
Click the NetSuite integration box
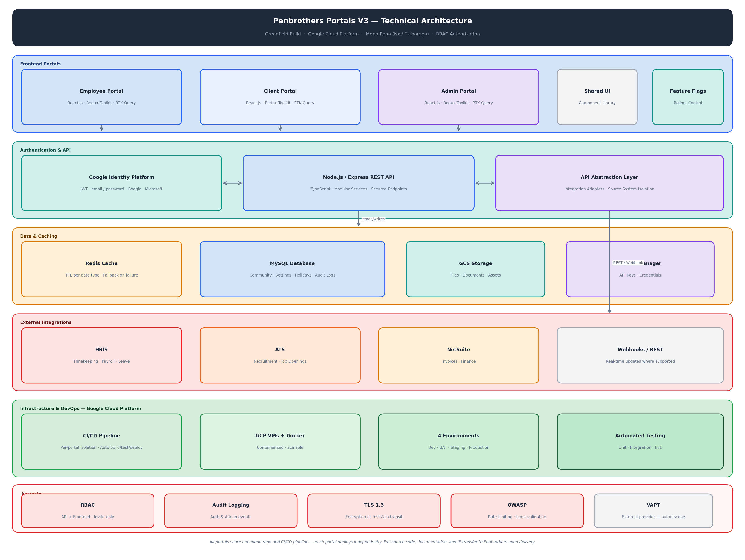[x=458, y=355]
